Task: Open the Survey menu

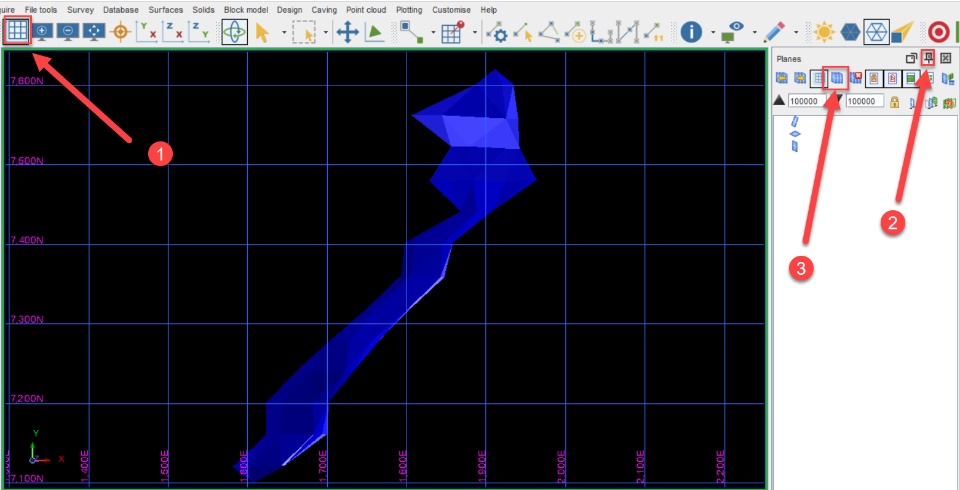Action: click(80, 10)
